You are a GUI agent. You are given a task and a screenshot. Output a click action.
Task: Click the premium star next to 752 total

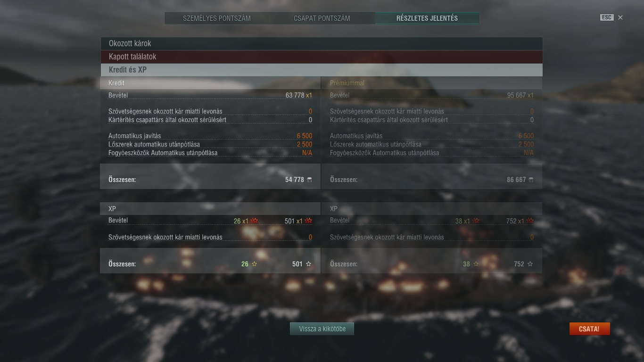pyautogui.click(x=530, y=264)
